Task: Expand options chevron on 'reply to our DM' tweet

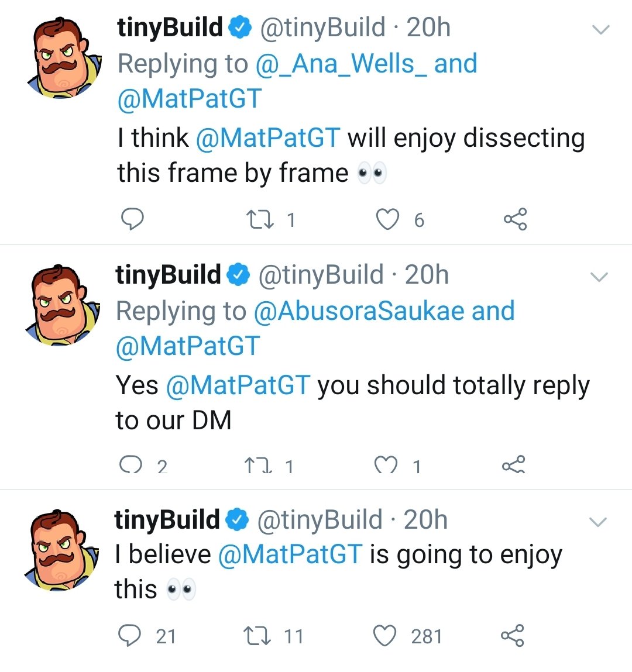Action: pyautogui.click(x=599, y=277)
